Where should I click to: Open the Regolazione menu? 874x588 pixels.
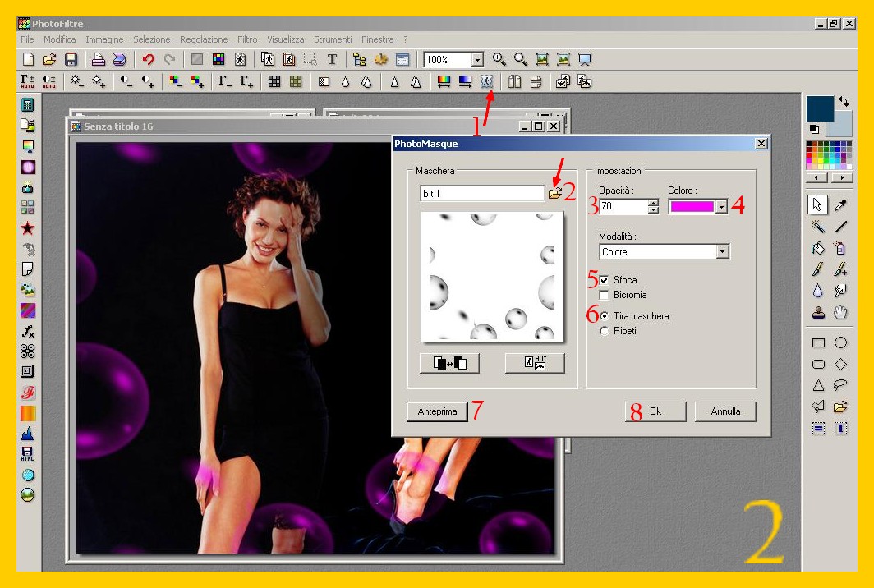(x=204, y=39)
